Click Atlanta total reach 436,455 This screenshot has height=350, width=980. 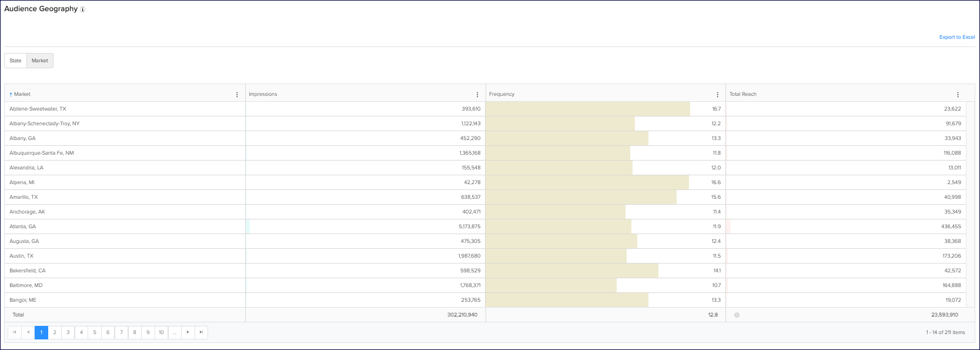tap(951, 226)
